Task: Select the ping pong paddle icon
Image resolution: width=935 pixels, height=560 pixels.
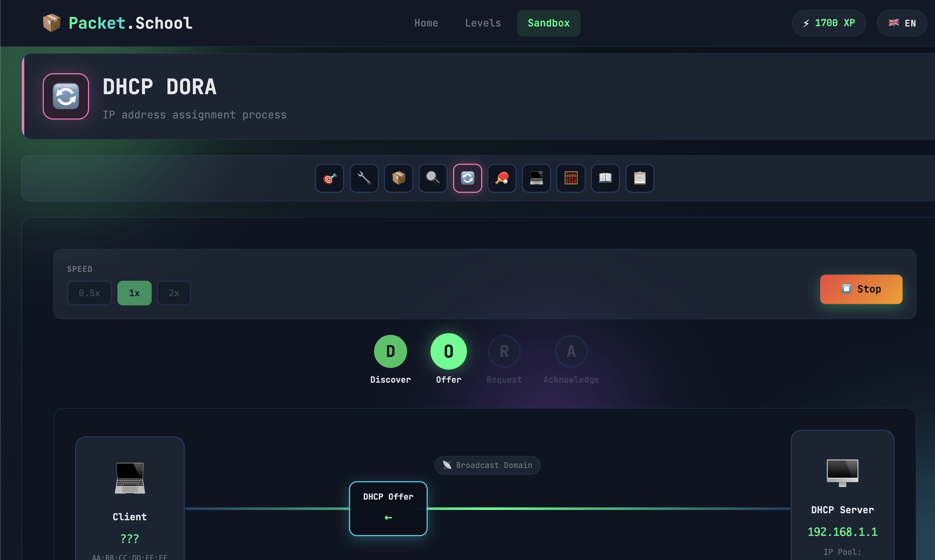Action: (502, 178)
